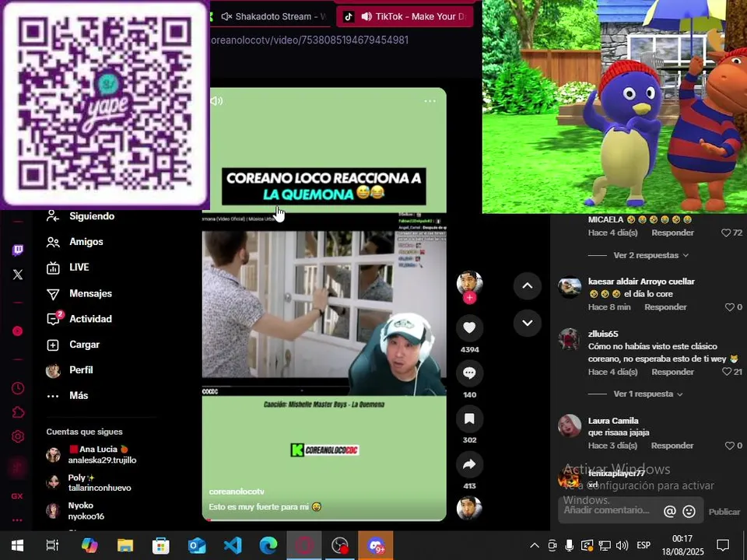Screen dimensions: 747x560
Task: Open Microsoft Store from the taskbar
Action: (161, 545)
